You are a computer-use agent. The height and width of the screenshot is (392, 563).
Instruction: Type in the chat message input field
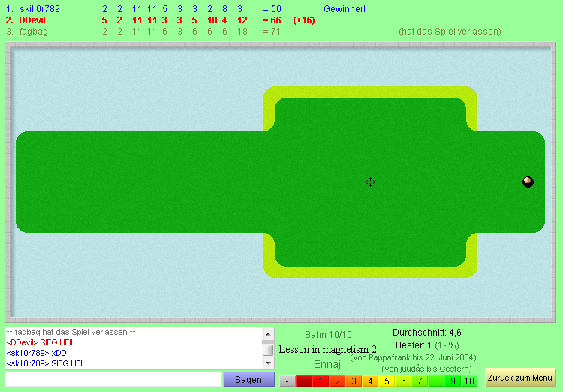(x=113, y=380)
